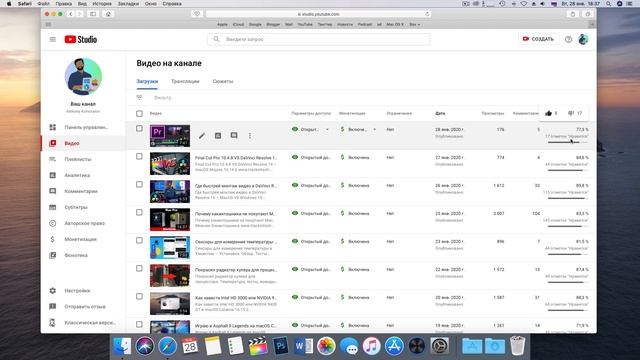Click the Safari back arrow button

(x=71, y=14)
